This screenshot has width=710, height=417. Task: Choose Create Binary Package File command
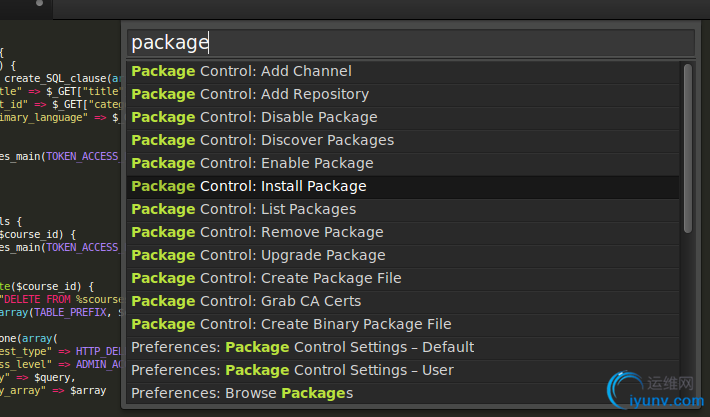(x=403, y=325)
